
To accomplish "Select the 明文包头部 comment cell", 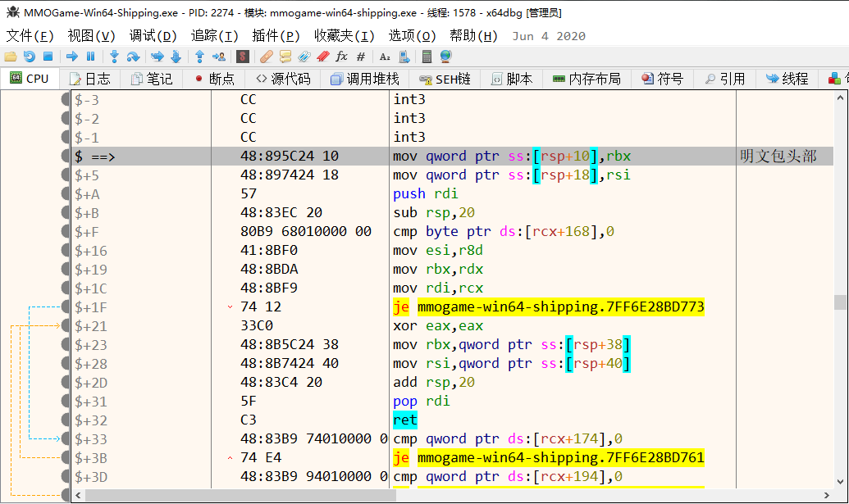I will (784, 157).
